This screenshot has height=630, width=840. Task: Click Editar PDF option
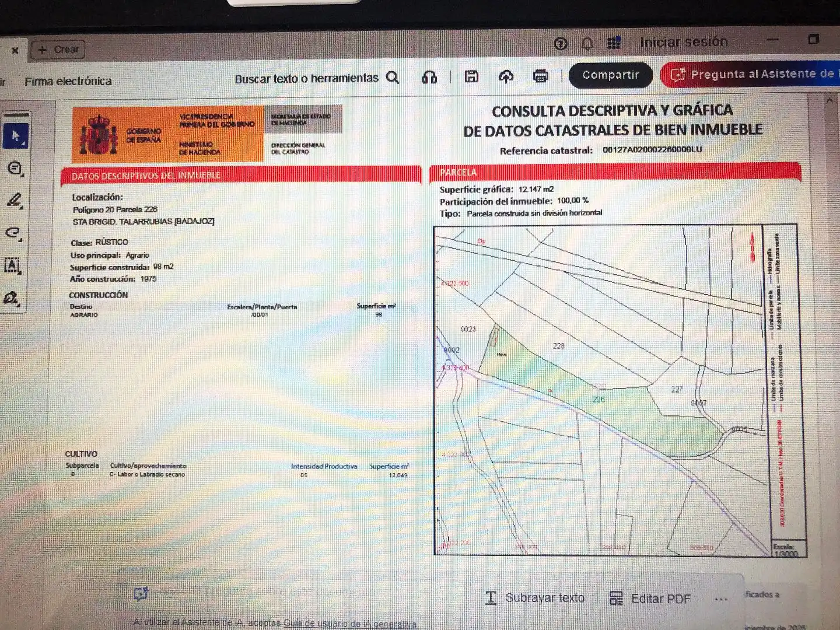(650, 598)
